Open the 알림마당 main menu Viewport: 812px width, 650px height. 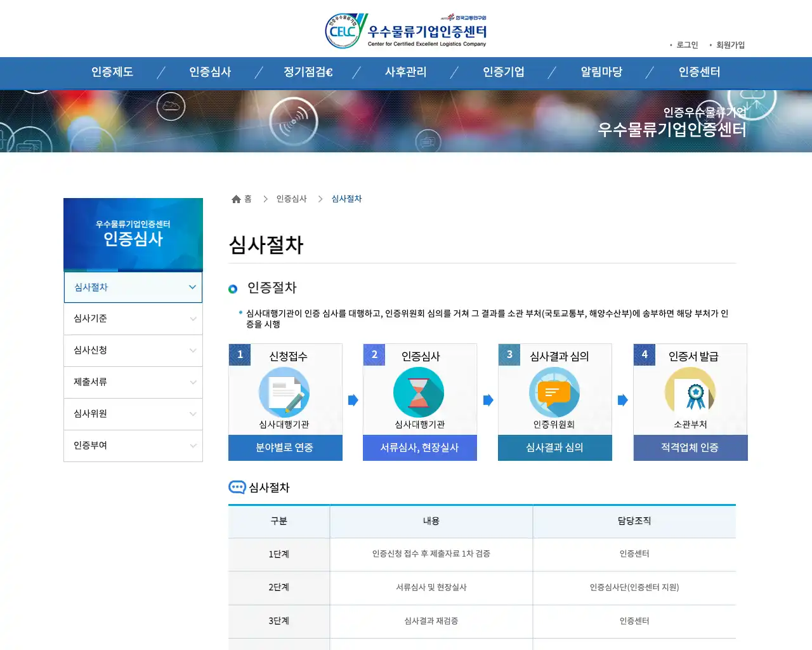[601, 72]
